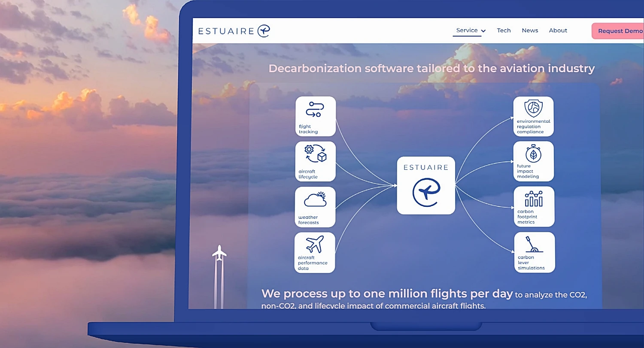
Task: Click the 'future impact modeling' label
Action: [528, 171]
